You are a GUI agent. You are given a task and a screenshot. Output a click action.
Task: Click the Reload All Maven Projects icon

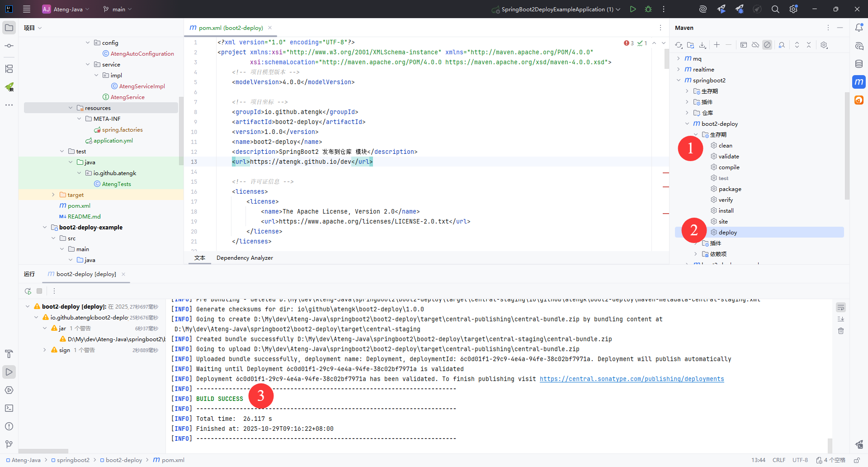pos(679,45)
